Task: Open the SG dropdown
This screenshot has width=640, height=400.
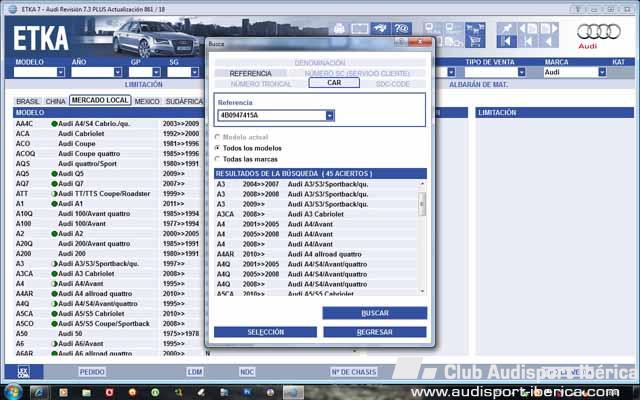Action: (x=195, y=72)
